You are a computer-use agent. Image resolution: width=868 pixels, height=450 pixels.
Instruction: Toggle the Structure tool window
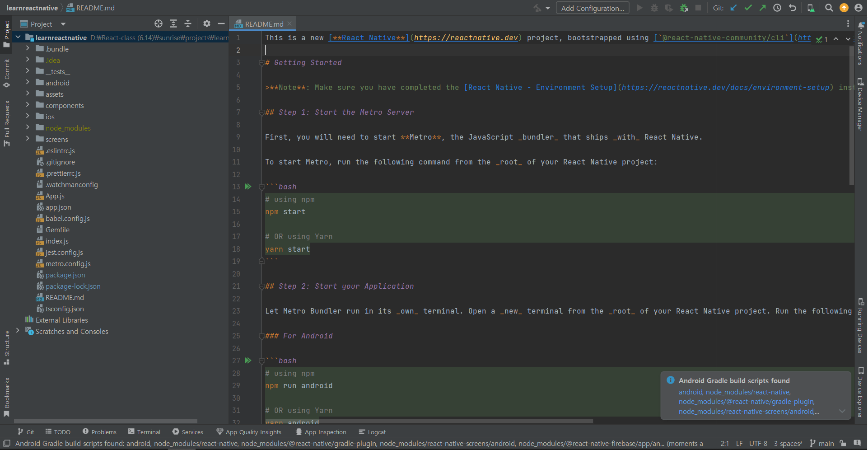click(x=6, y=348)
